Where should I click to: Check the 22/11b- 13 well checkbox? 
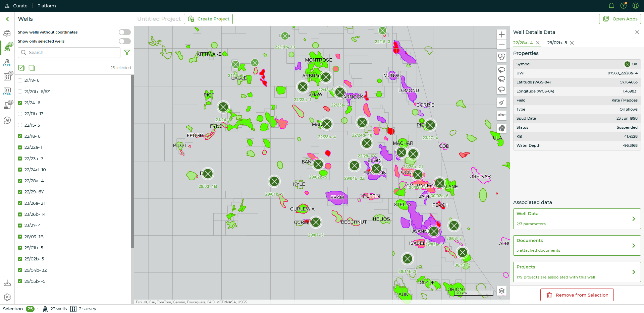coord(20,114)
